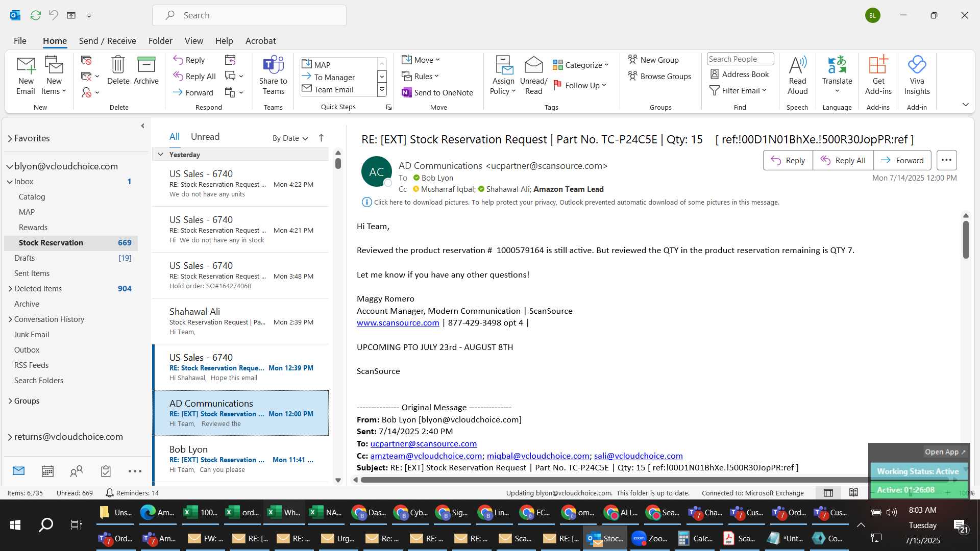Open the File menu

(20, 41)
